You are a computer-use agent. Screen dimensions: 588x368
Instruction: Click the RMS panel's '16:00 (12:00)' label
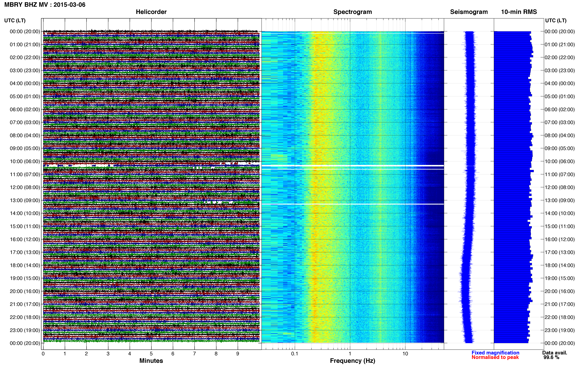pos(560,239)
